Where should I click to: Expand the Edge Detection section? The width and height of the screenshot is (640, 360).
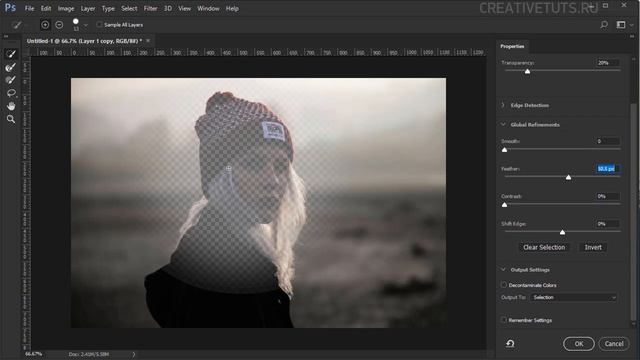coord(503,105)
